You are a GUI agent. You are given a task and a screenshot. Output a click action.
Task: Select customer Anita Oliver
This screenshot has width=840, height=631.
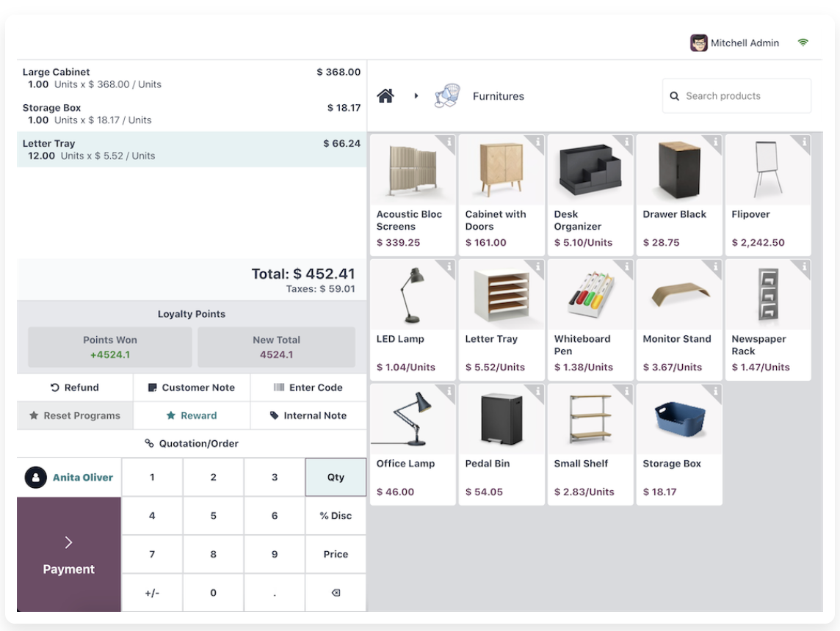(69, 478)
